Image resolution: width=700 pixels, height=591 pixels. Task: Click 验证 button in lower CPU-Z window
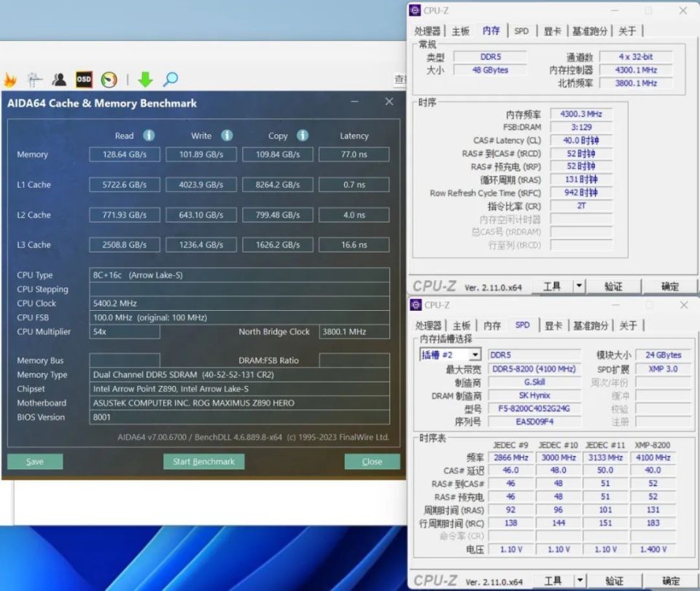pos(614,581)
